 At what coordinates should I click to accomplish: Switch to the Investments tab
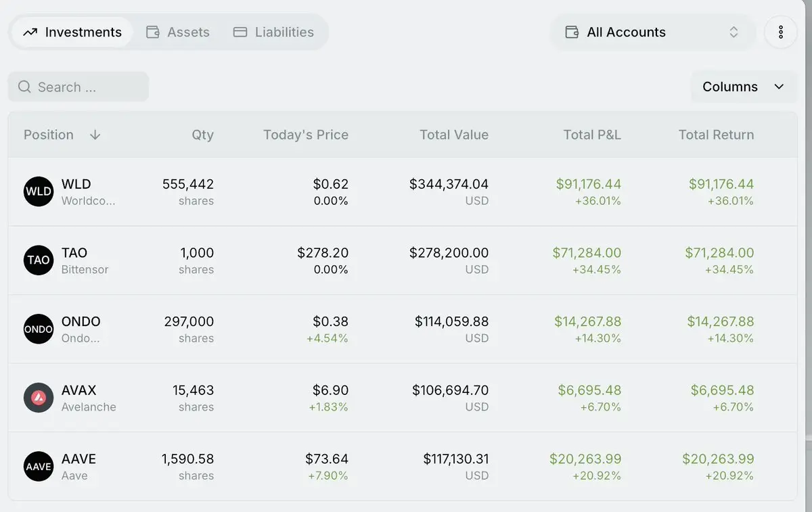[x=72, y=32]
